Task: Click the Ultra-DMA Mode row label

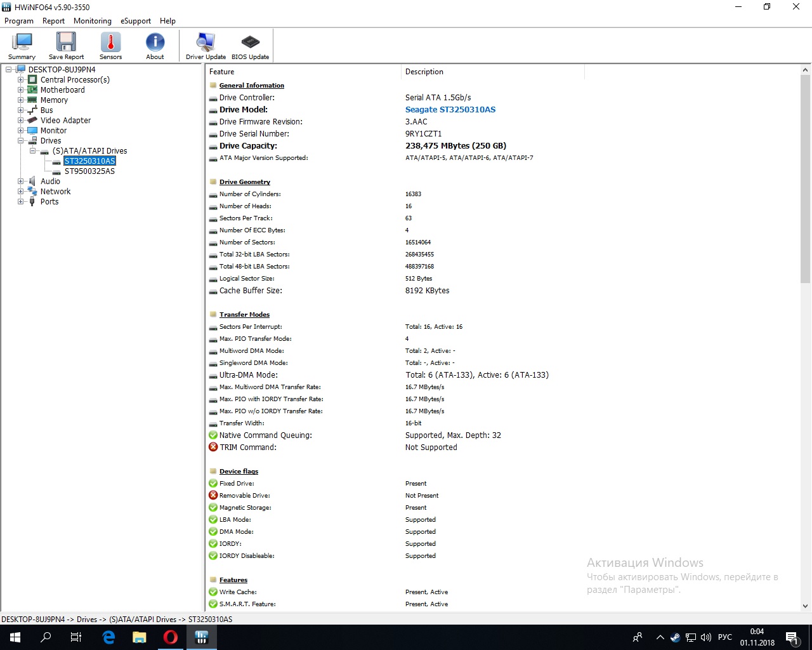Action: point(249,375)
